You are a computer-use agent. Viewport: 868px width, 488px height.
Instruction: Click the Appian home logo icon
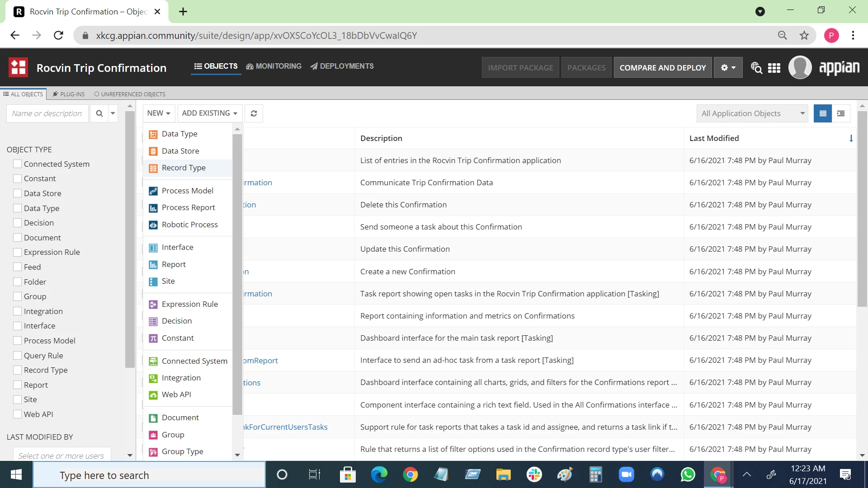(18, 68)
